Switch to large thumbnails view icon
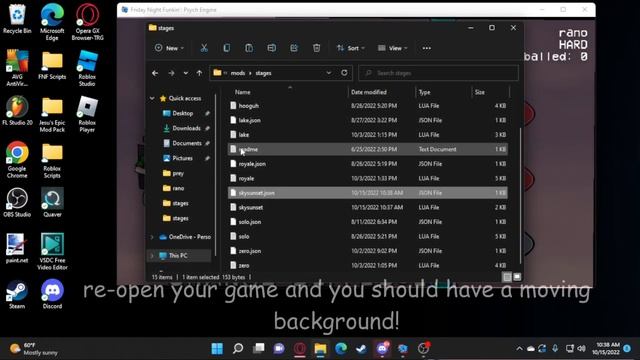The image size is (640, 360). (517, 277)
